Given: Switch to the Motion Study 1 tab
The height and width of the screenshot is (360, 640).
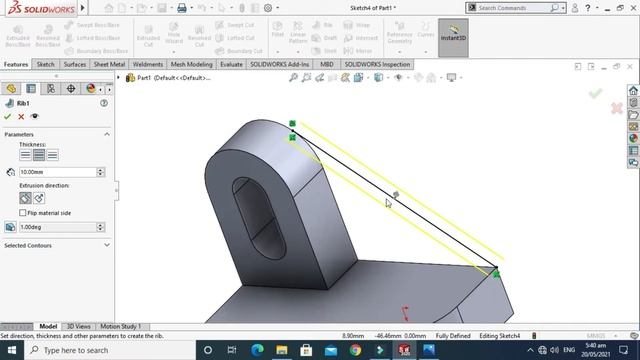Looking at the screenshot, I should [x=121, y=326].
